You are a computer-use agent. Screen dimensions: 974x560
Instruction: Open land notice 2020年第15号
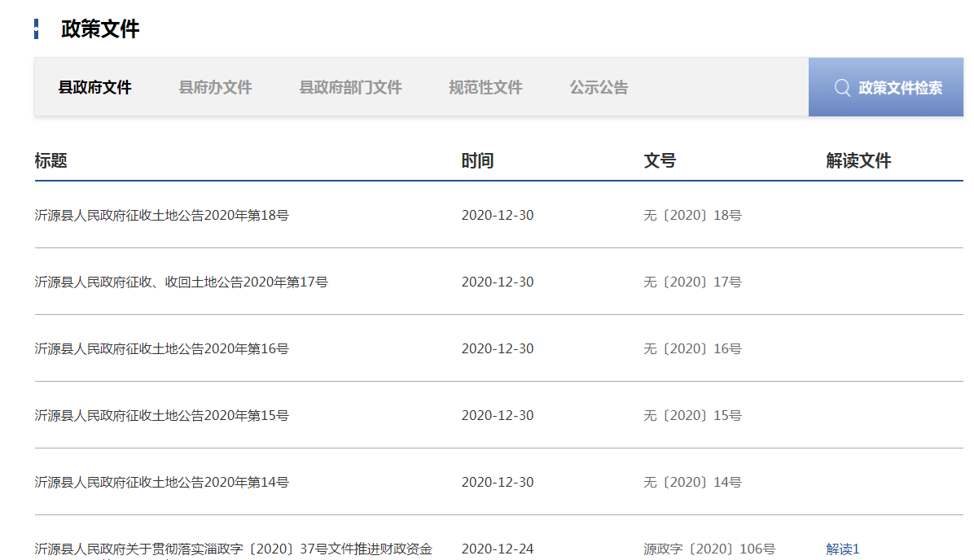tap(161, 416)
